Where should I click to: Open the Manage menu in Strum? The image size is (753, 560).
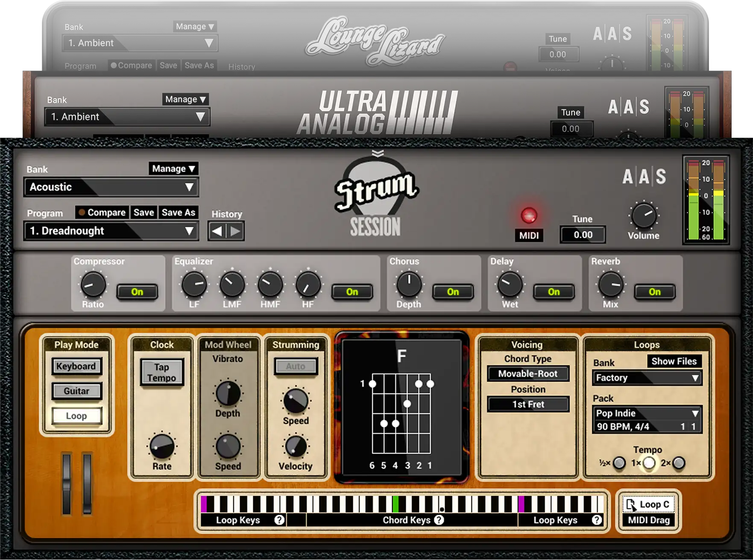click(x=173, y=168)
